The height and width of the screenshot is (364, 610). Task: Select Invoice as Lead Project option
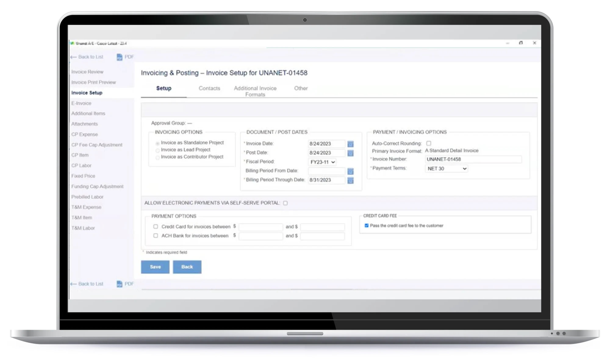tap(157, 150)
